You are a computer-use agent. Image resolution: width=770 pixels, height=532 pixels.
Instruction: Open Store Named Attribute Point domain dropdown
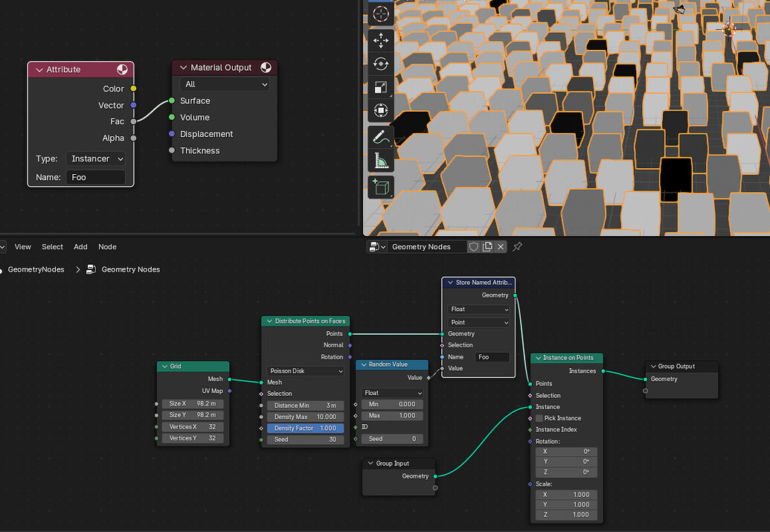coord(479,322)
